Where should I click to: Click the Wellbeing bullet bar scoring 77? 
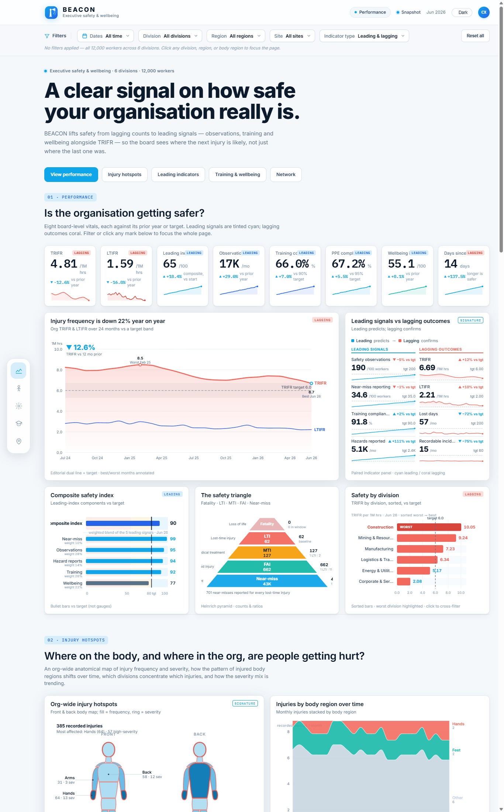click(117, 583)
